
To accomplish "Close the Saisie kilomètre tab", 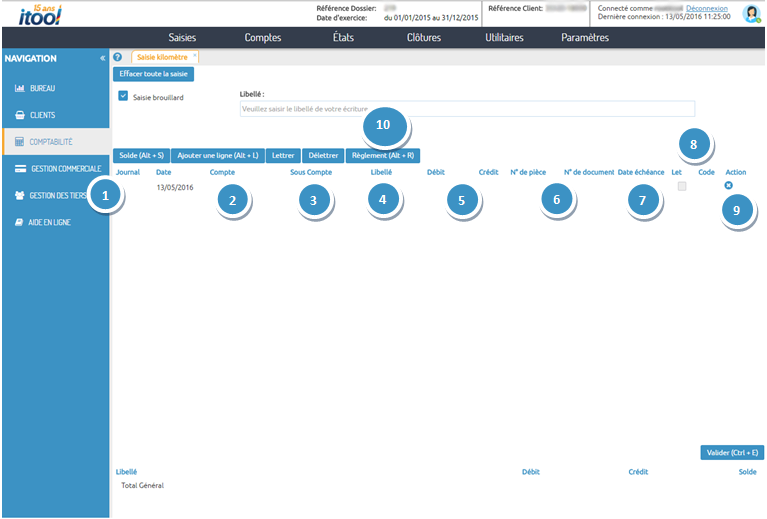I will point(195,57).
